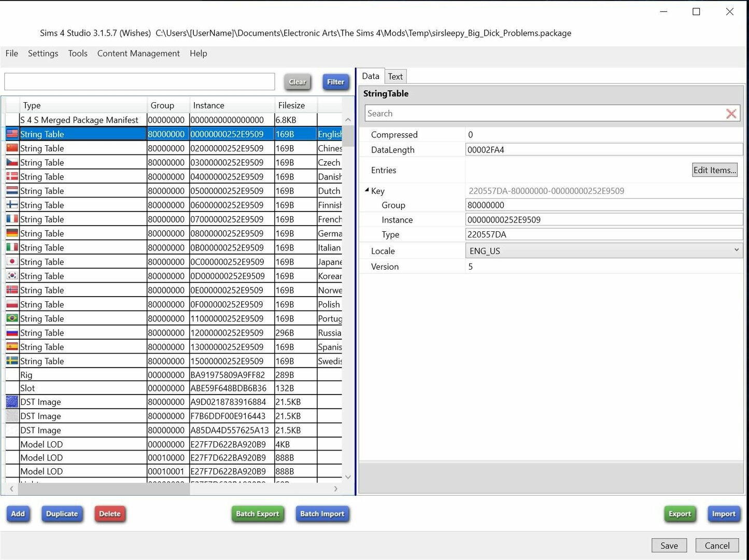Click resource list scroll up arrow
The image size is (749, 560).
tap(348, 120)
